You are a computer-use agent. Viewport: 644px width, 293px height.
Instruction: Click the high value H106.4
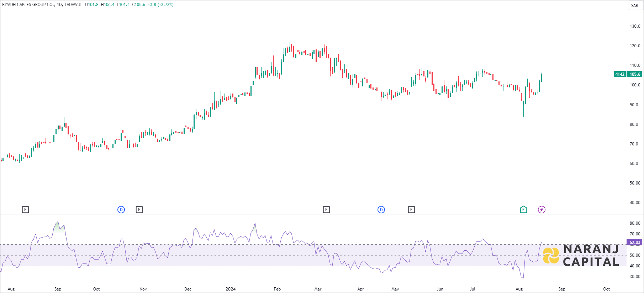click(108, 5)
